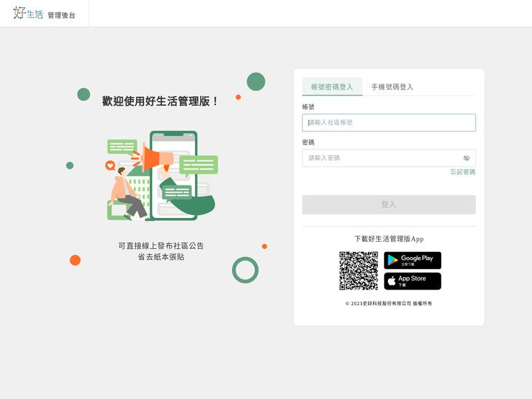Screen dimensions: 532x399
Task: Focus the 密碼 password input field
Action: 389,158
